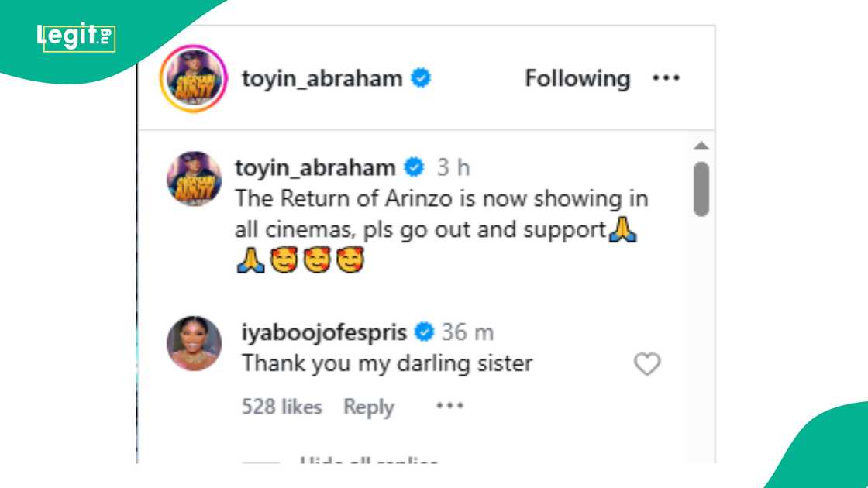
Task: Open the toyin_abraham profile picture story ring
Action: [194, 77]
